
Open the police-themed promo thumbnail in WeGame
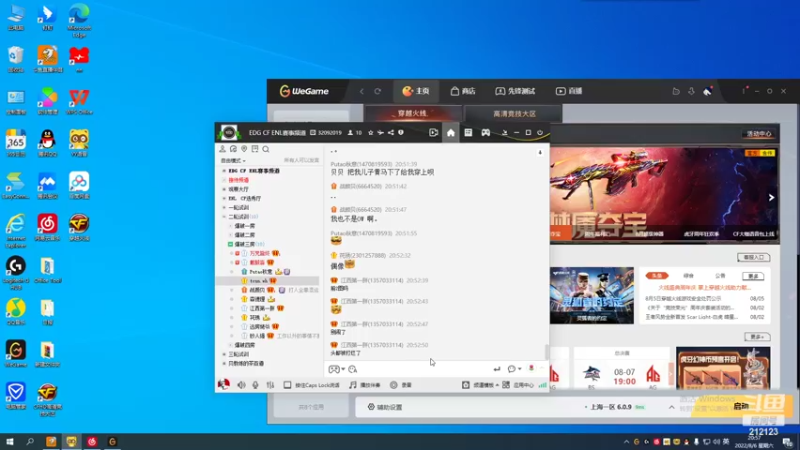(592, 295)
